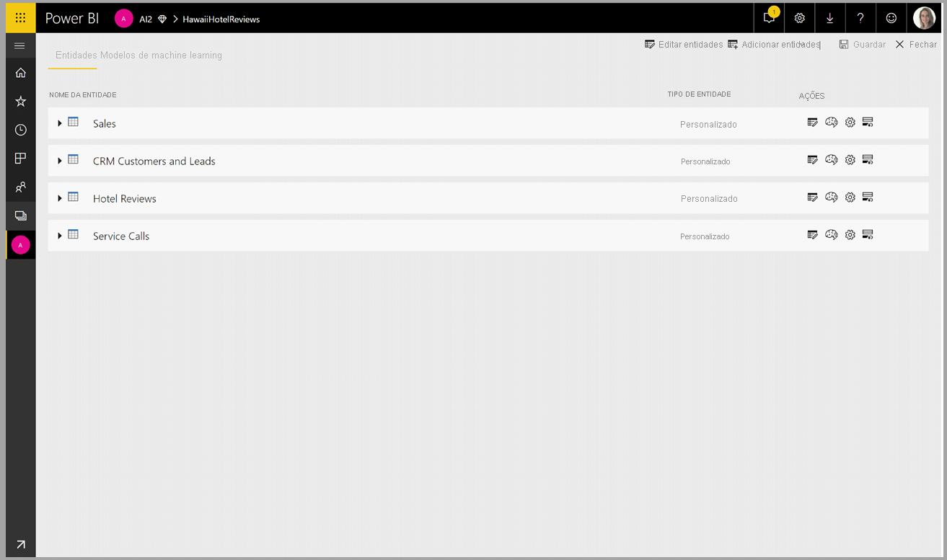This screenshot has height=560, width=947.
Task: Click the Guardar save button
Action: tap(862, 45)
